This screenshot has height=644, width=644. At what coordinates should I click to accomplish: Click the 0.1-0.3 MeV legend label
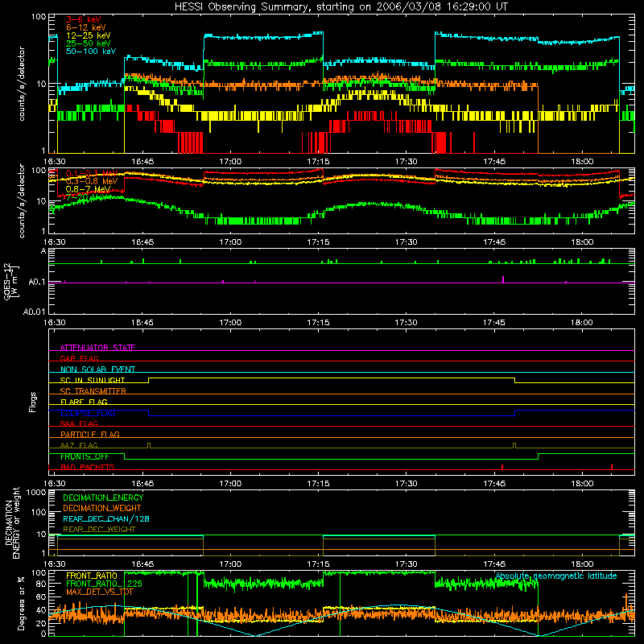click(x=92, y=173)
